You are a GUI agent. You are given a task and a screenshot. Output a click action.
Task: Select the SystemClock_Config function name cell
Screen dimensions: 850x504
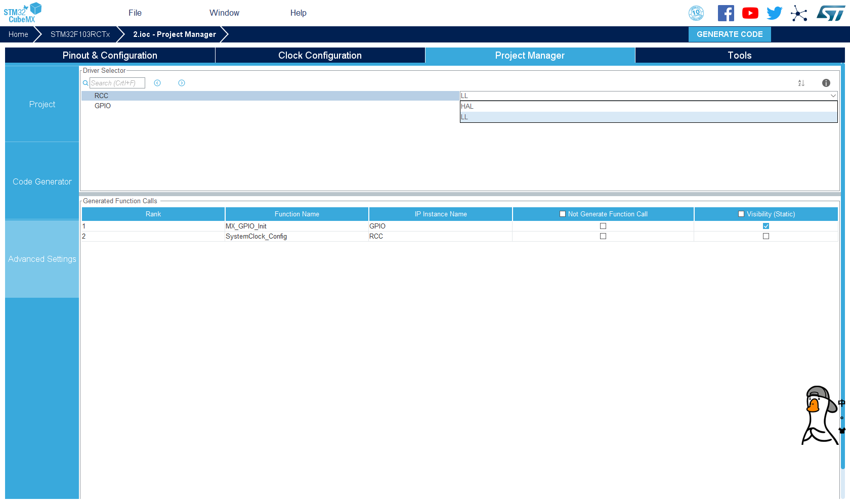pyautogui.click(x=297, y=236)
